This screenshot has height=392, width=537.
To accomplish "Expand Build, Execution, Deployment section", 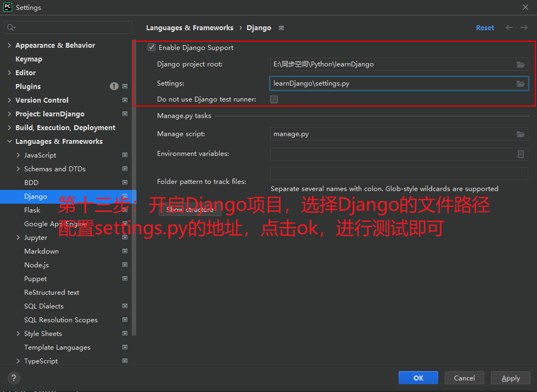I will [x=9, y=127].
